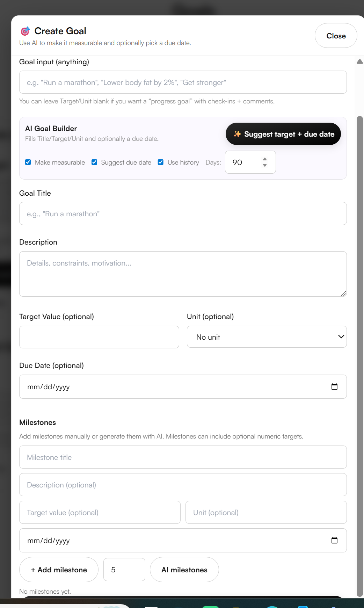Increase Days with the up stepper arrow
Screen dimensions: 364x608
point(264,159)
